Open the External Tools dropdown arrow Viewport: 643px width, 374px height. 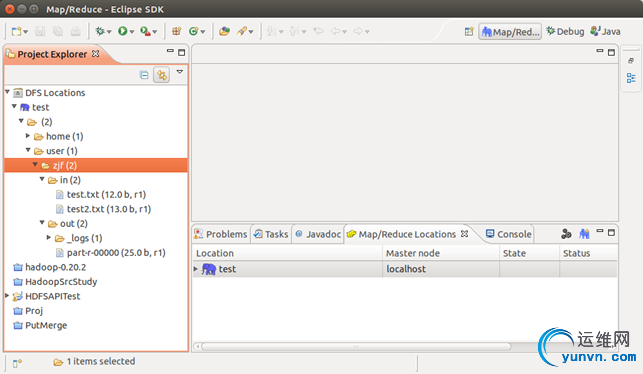coord(155,32)
